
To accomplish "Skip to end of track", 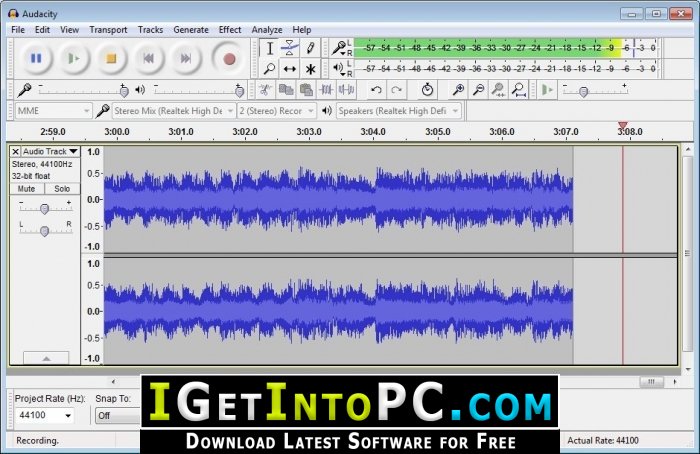I will click(x=186, y=58).
